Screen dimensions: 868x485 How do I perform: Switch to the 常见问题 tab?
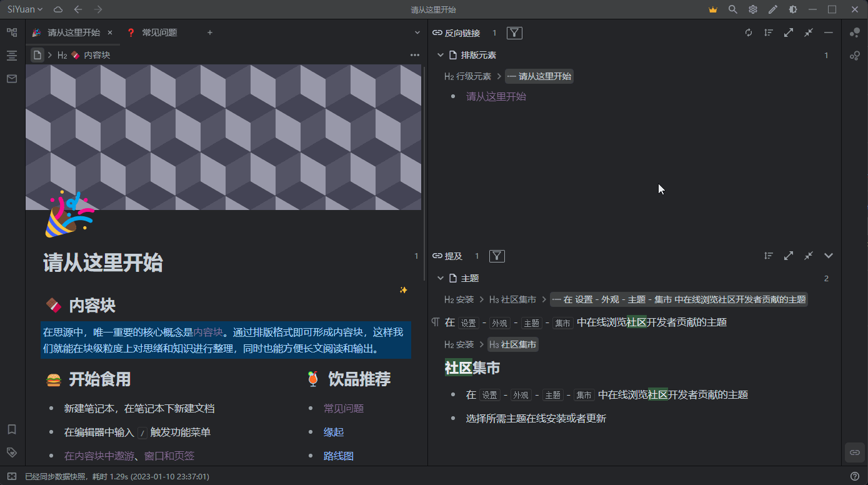point(152,32)
